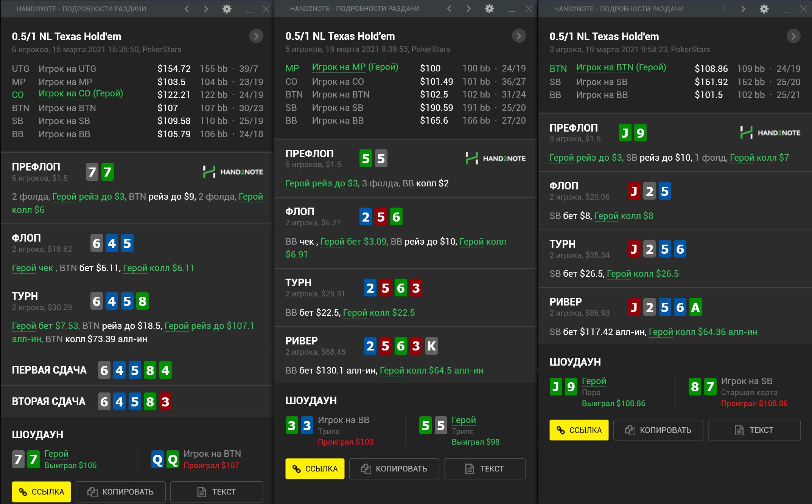The height and width of the screenshot is (504, 812).
Task: Open player link Игрок на BTN (Герой)
Action: click(621, 68)
